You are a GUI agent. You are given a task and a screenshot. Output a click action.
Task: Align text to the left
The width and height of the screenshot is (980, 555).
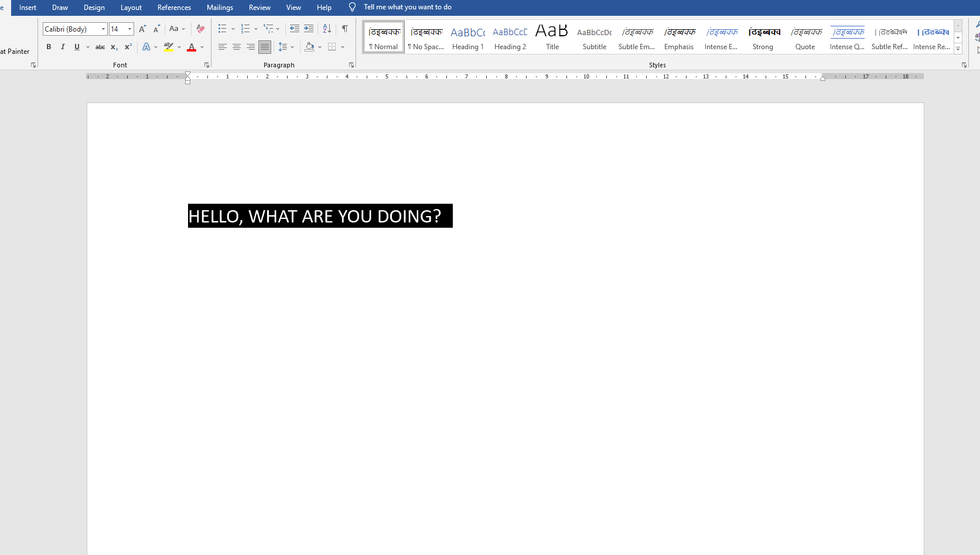(223, 47)
